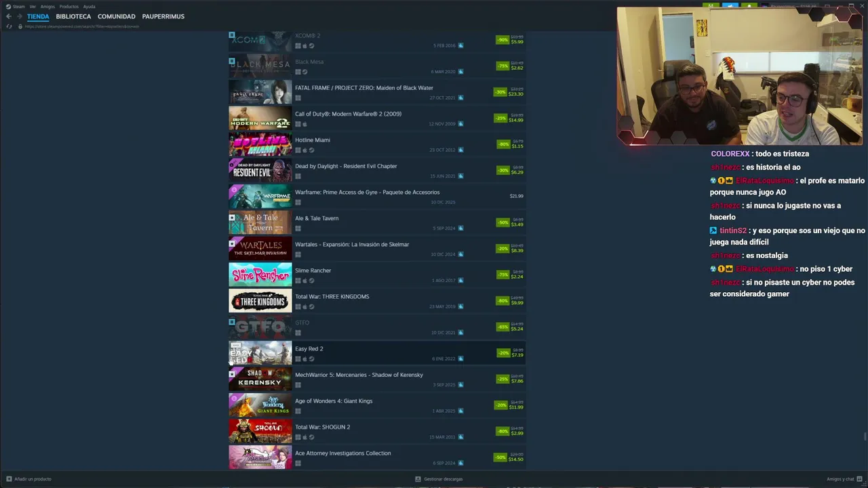Click the chat icon next to Amigos y chat

pos(860,479)
